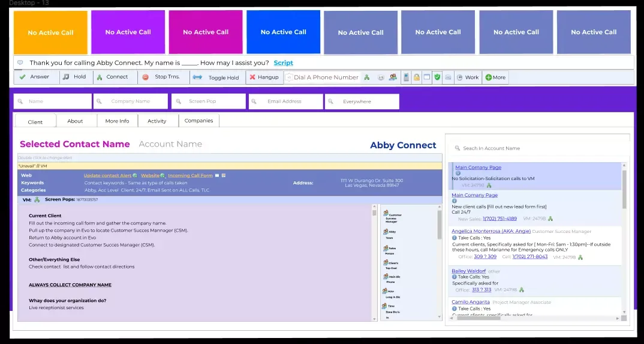Open the Script link
This screenshot has height=344, width=644.
[x=284, y=63]
